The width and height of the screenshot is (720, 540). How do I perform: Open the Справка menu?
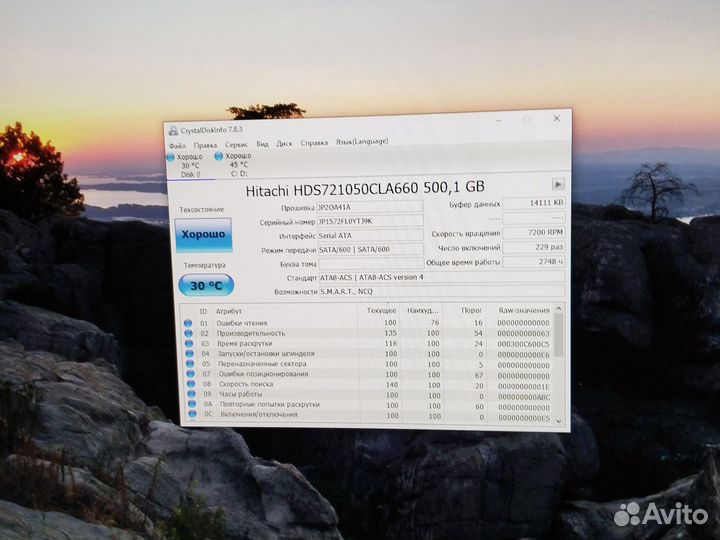314,143
